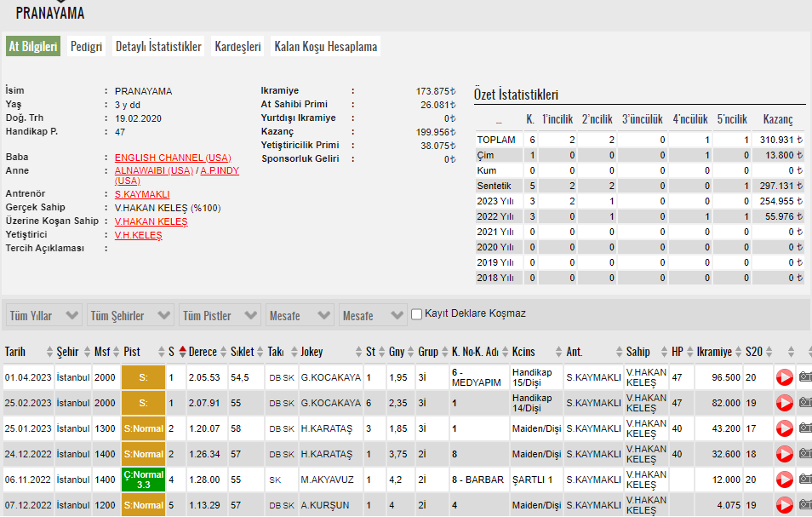Open sire link ENGLISH CHANNEL (USA)
This screenshot has height=517, width=812.
173,158
